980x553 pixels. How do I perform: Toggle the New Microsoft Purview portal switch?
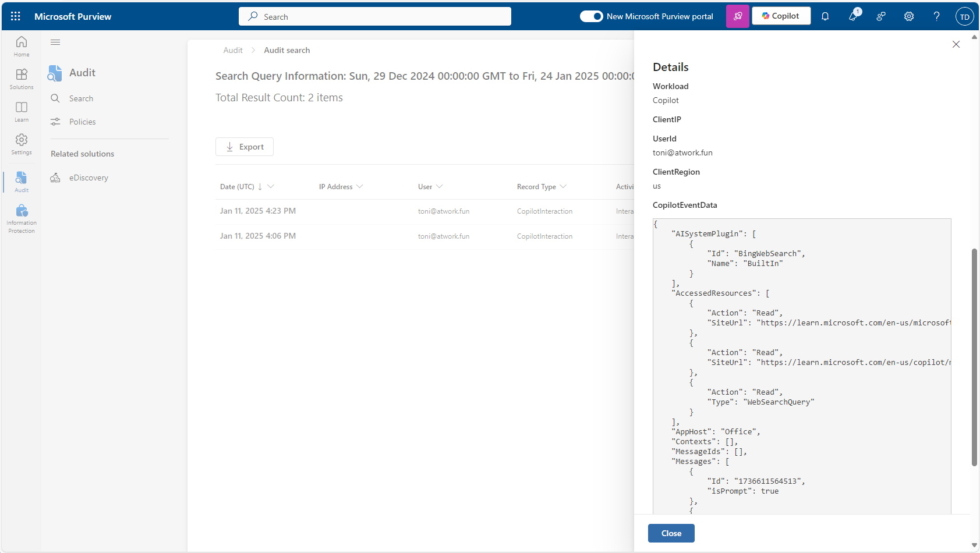tap(591, 16)
